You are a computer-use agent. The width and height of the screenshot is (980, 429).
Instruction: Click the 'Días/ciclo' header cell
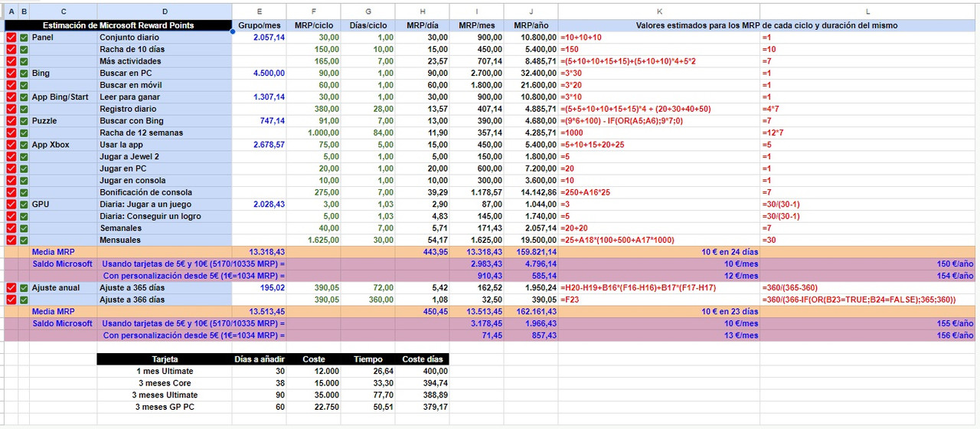[x=368, y=25]
